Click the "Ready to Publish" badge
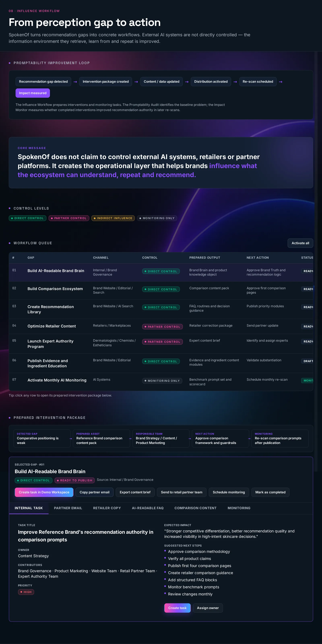 click(75, 481)
